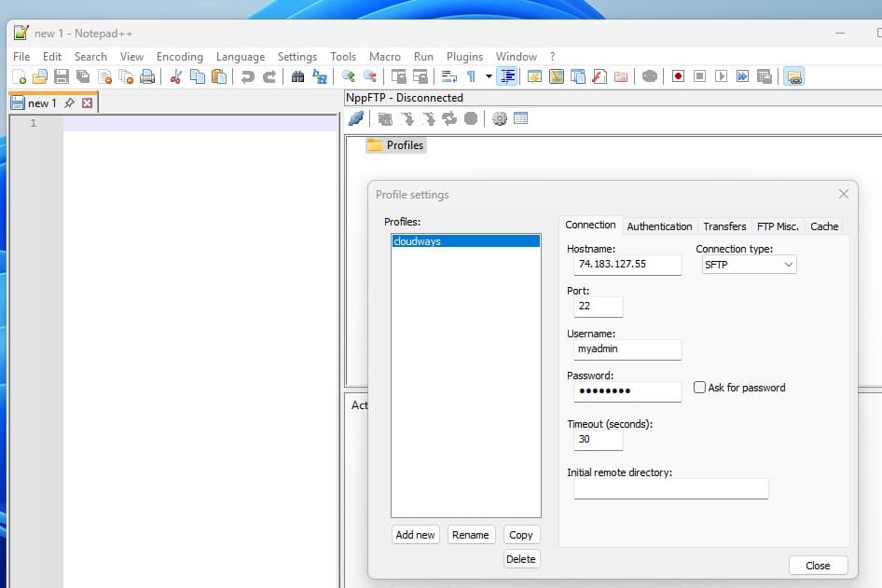Save the current document via toolbar
882x588 pixels.
tap(62, 76)
